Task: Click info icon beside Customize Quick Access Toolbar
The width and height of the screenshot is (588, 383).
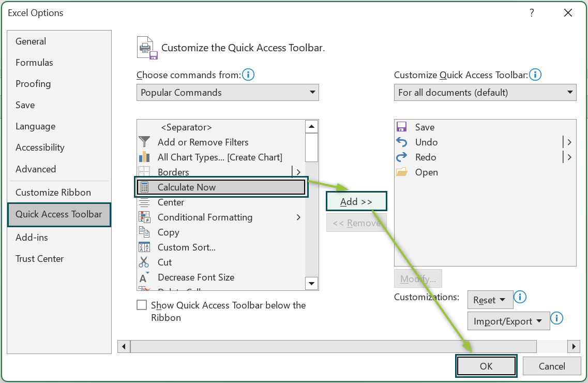Action: pos(535,75)
